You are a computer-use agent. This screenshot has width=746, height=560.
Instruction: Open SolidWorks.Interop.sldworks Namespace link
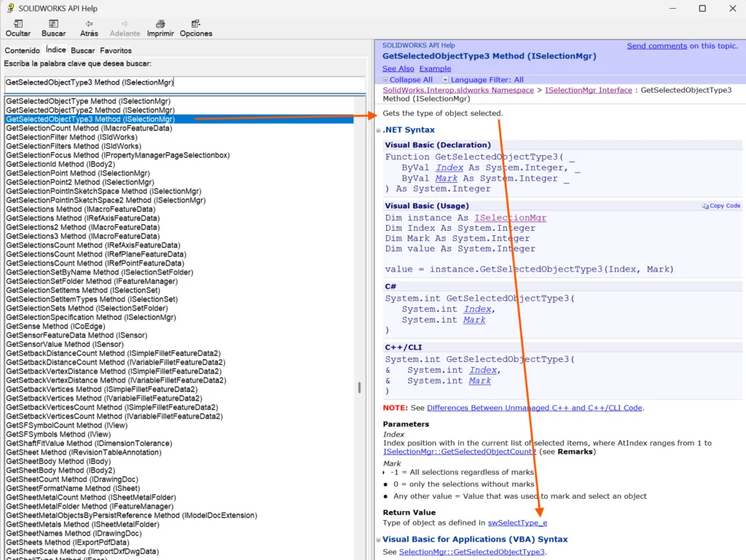coord(458,90)
